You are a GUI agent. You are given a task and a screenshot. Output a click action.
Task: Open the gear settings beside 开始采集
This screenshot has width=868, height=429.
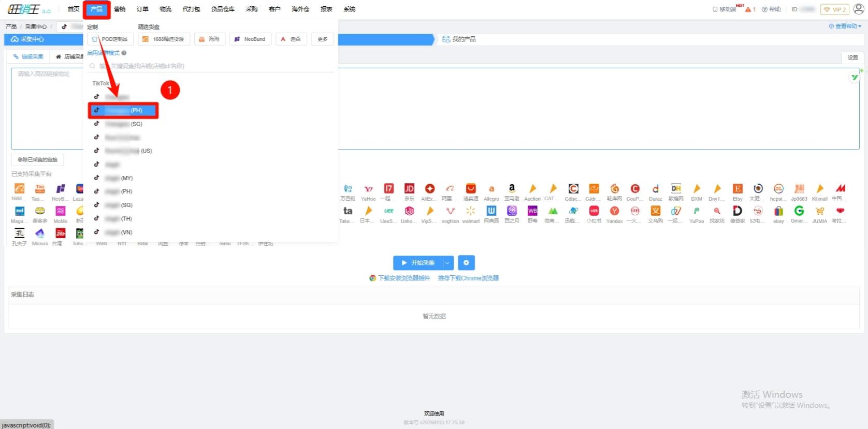point(466,263)
